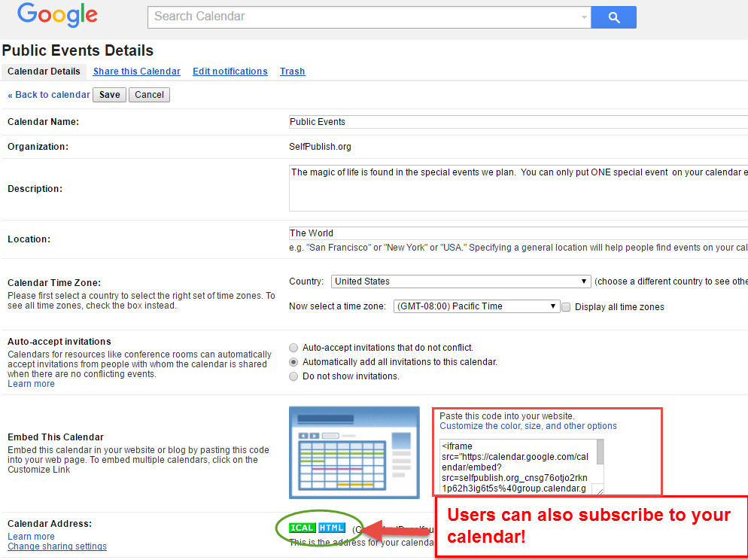748x560 pixels.
Task: Click the Calendar Time Zone label
Action: pos(54,283)
